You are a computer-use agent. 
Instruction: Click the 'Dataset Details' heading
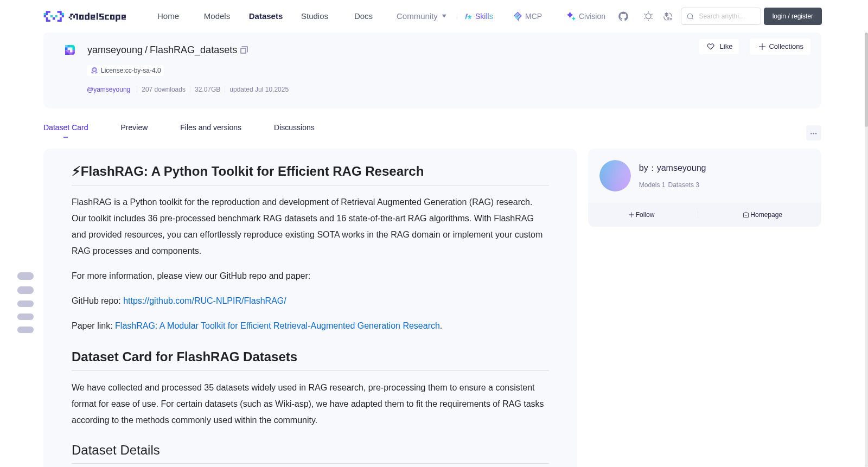(116, 450)
